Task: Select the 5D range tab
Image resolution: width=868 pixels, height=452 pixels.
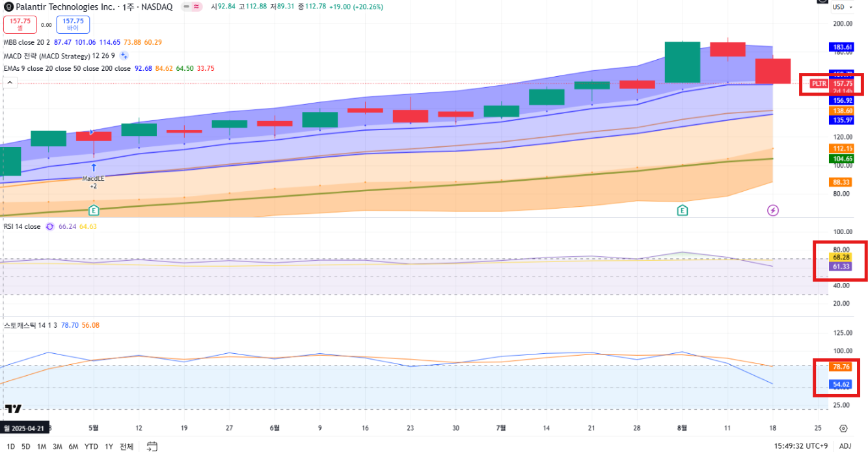Action: pyautogui.click(x=25, y=446)
